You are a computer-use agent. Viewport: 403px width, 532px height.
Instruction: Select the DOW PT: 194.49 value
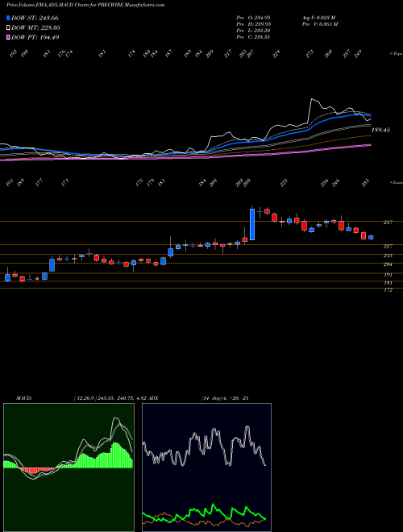[35, 37]
